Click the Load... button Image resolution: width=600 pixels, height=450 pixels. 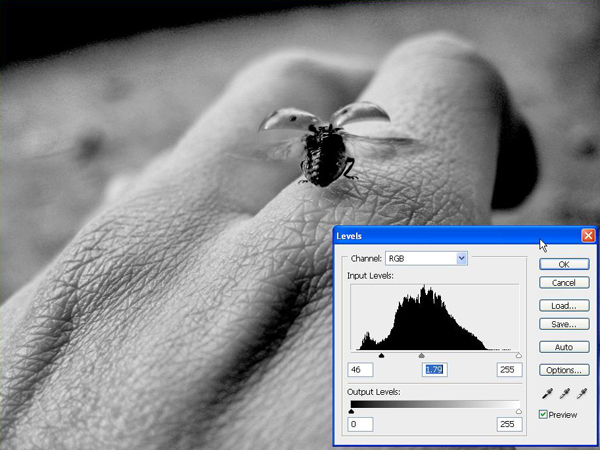[564, 306]
